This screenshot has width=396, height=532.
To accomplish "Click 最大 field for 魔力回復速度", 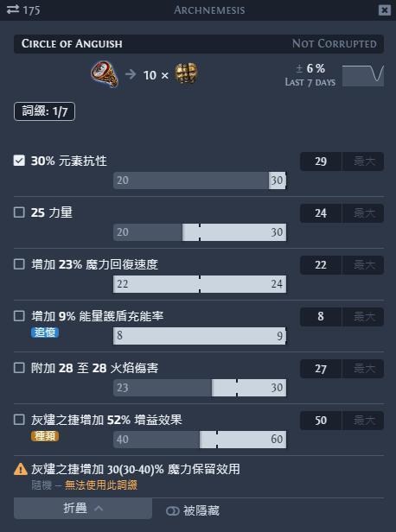I will (x=363, y=265).
